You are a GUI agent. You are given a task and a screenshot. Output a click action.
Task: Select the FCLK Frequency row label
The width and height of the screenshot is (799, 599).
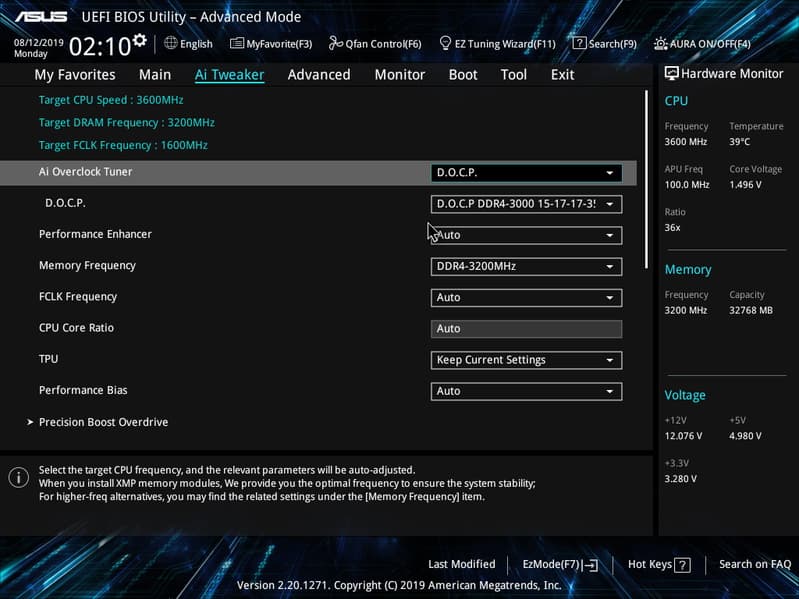coord(78,296)
